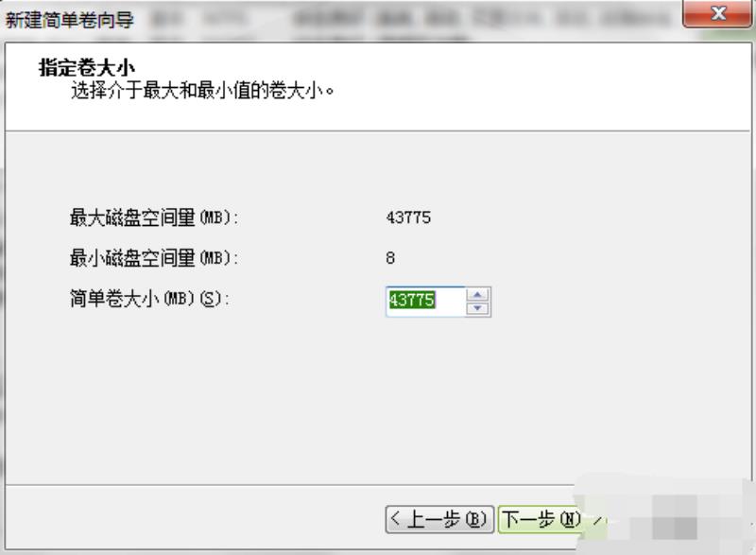Viewport: 756px width, 555px height.
Task: Continue with the 下一步(N) button
Action: tap(541, 519)
